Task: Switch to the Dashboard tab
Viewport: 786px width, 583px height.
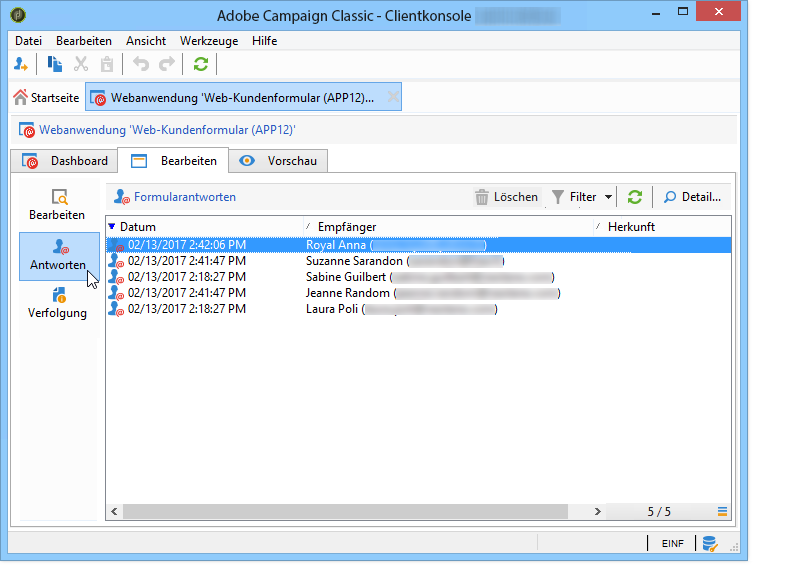Action: click(65, 161)
